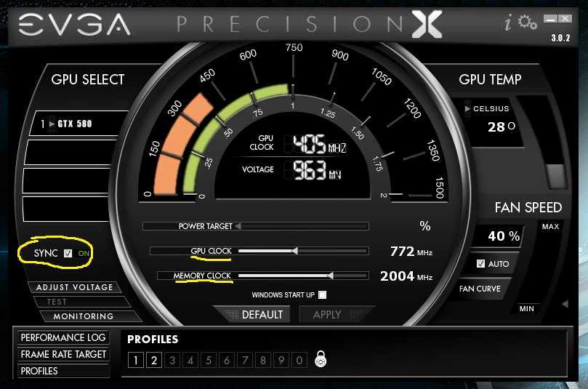
Task: Uncheck the fan AUTO checkbox
Action: (480, 264)
